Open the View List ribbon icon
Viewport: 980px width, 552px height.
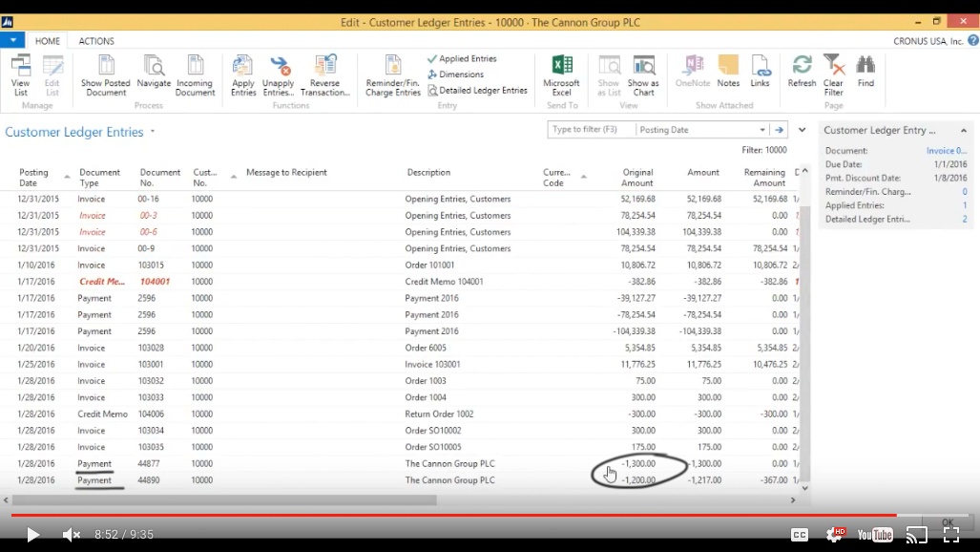20,75
